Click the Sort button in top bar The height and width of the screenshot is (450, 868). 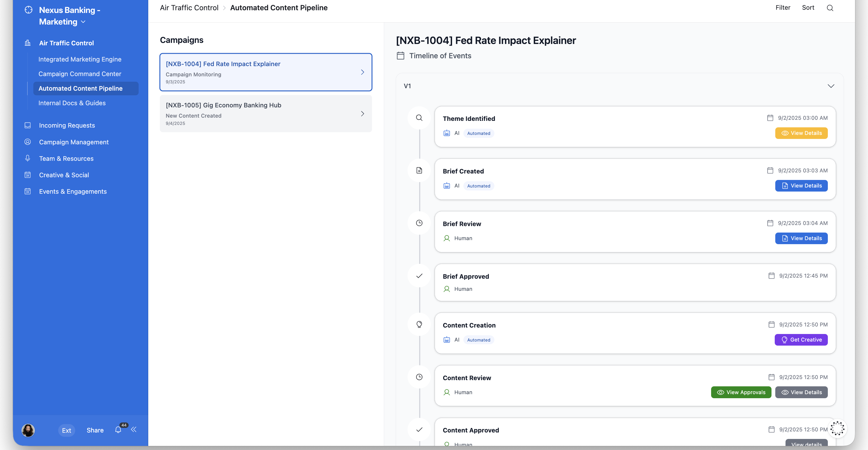coord(808,8)
